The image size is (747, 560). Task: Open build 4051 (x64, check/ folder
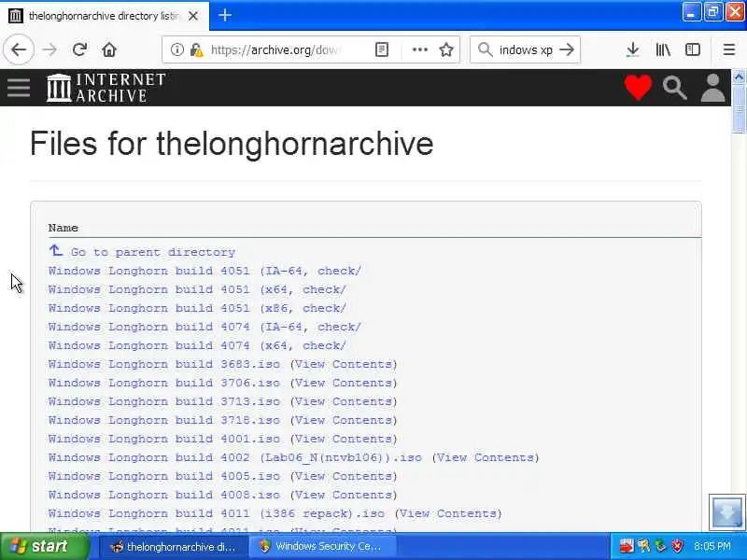[197, 289]
